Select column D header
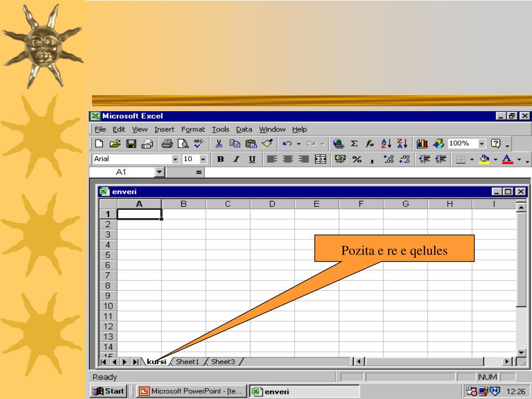Viewport: 532px width, 399px height. [x=272, y=204]
